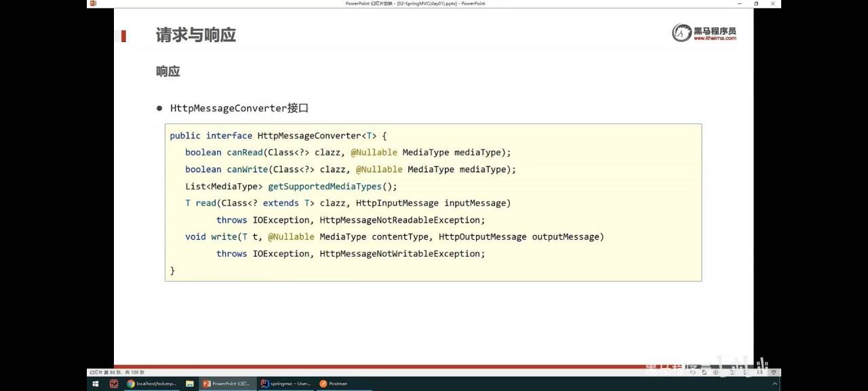Close the PowerPoint window
This screenshot has height=391, width=868.
coord(773,3)
